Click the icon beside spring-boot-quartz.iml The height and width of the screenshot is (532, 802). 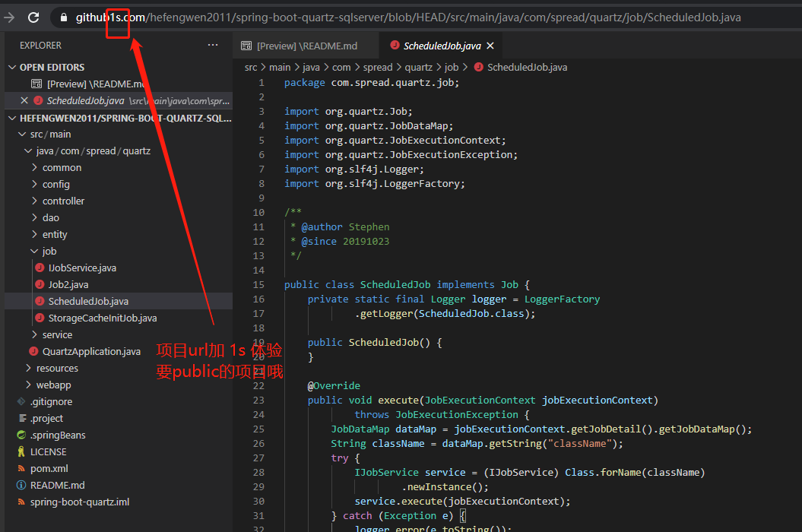coord(21,502)
